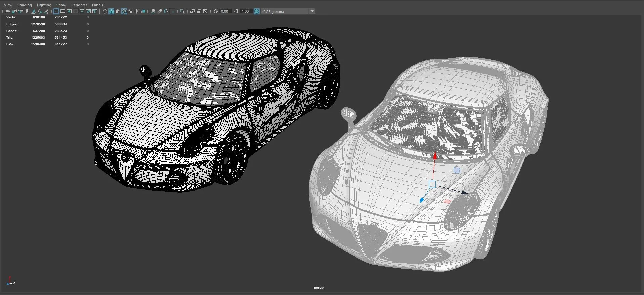644x295 pixels.
Task: Click the Tris count 1225693
Action: 38,38
